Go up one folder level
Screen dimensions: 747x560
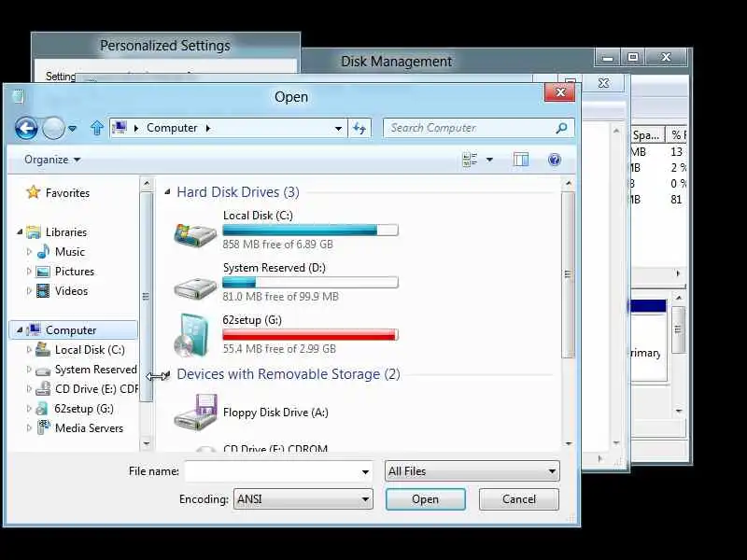click(x=97, y=128)
